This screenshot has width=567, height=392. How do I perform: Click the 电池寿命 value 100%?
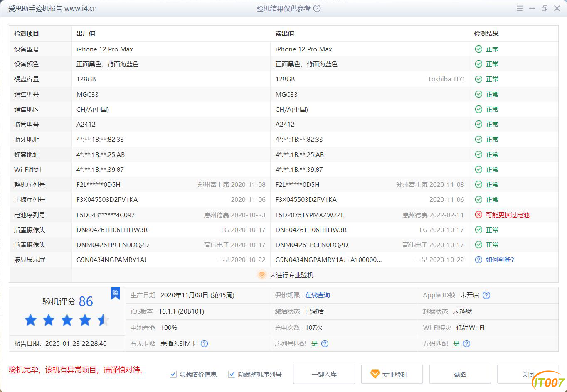coord(169,327)
